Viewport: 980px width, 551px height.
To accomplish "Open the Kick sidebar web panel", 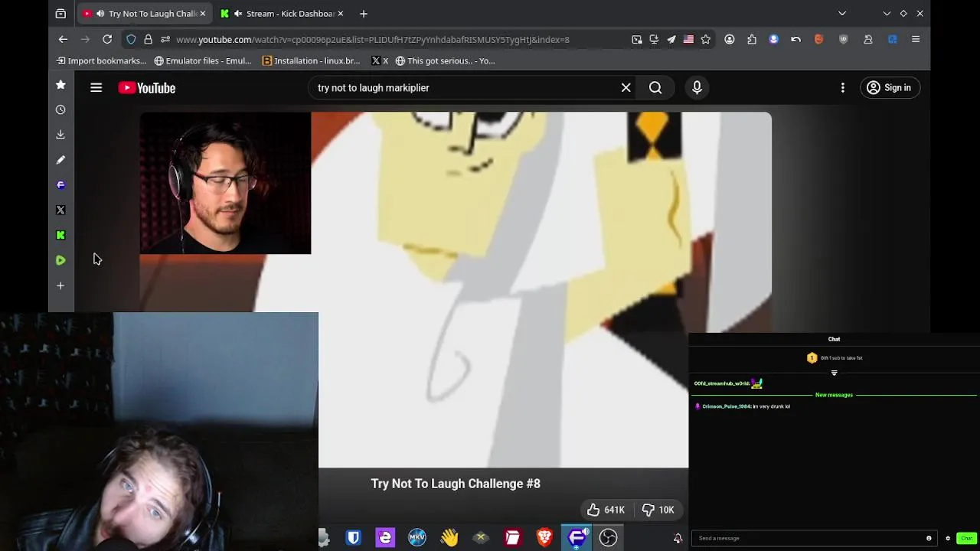I will pos(60,235).
